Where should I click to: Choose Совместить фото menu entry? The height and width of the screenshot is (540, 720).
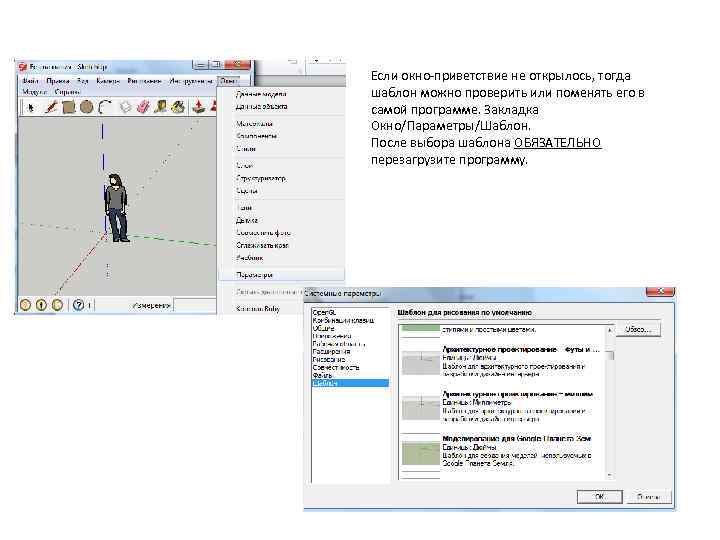tap(263, 233)
